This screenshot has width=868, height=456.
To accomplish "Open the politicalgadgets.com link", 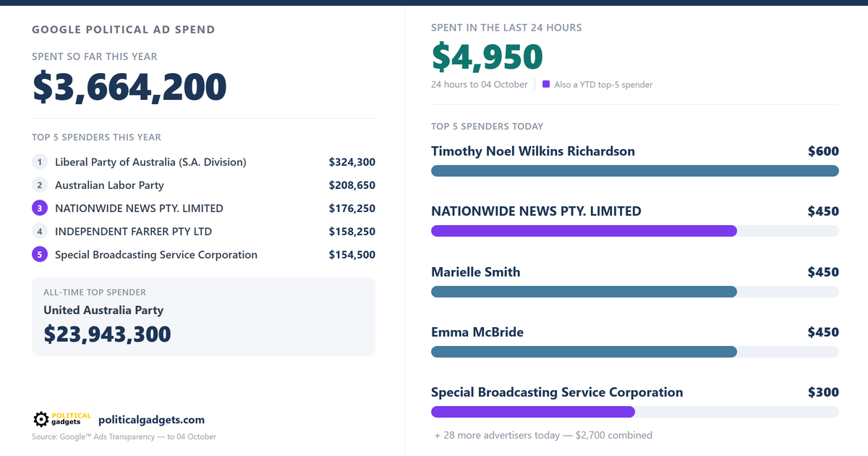I will (151, 420).
